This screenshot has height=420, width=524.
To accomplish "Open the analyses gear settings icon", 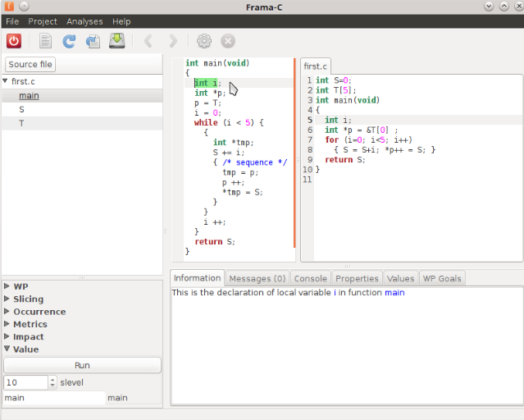I will (x=204, y=40).
